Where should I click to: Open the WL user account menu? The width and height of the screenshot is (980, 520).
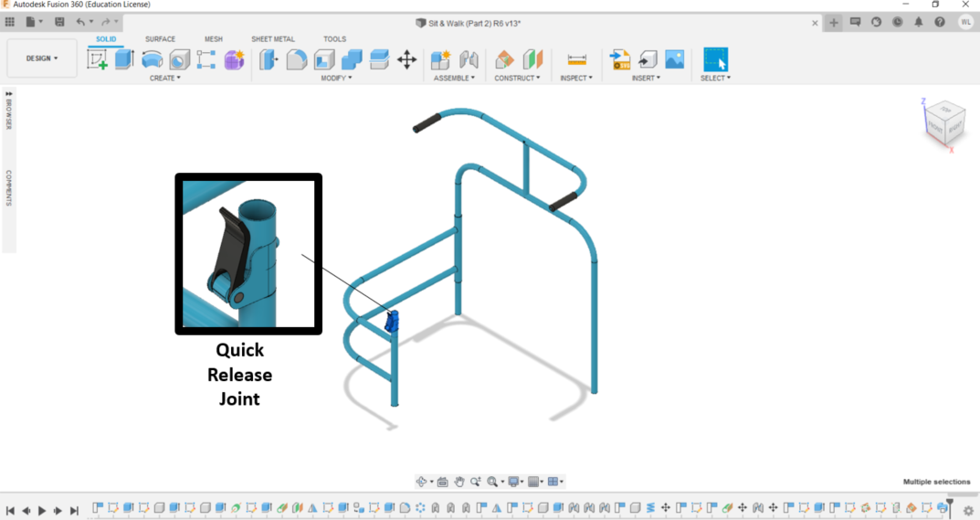(x=965, y=22)
